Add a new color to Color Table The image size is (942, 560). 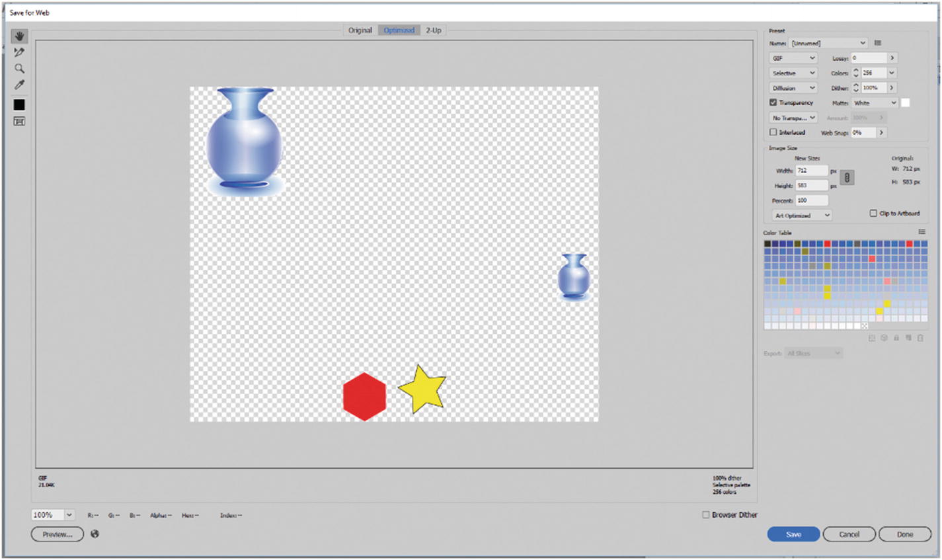tap(908, 338)
